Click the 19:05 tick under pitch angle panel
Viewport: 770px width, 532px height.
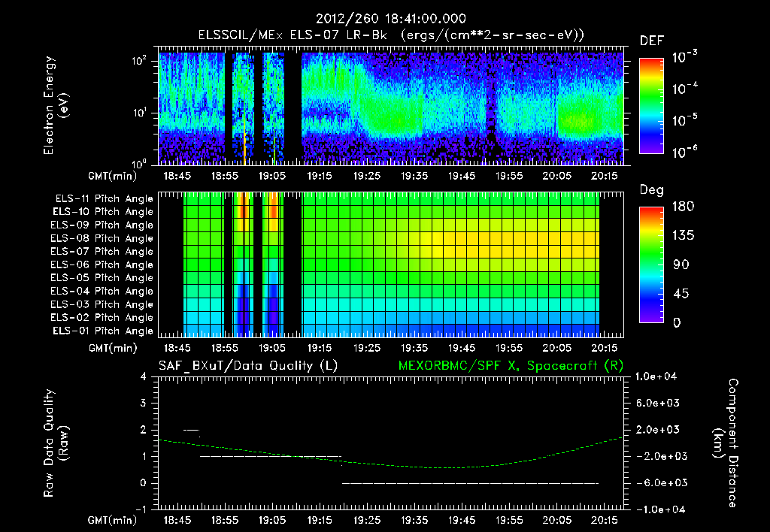coord(272,348)
